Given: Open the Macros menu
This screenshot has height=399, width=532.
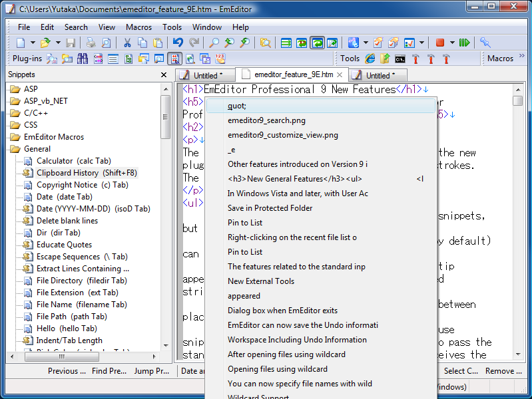Looking at the screenshot, I should 138,27.
